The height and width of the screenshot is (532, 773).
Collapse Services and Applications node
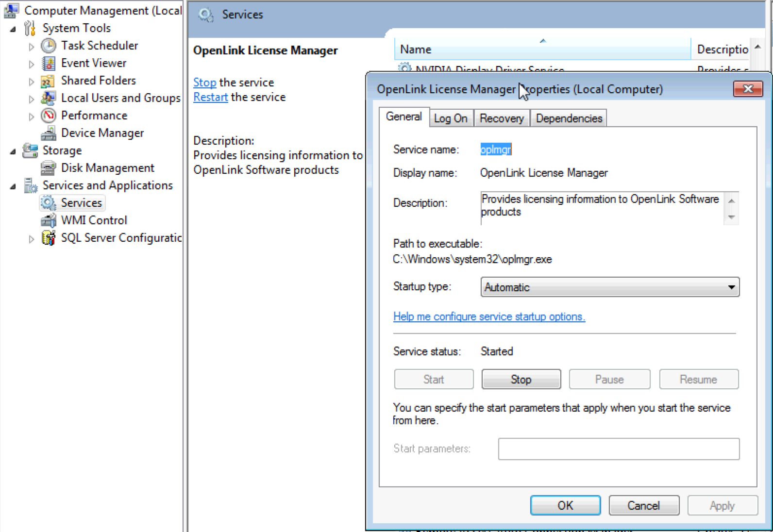(13, 187)
